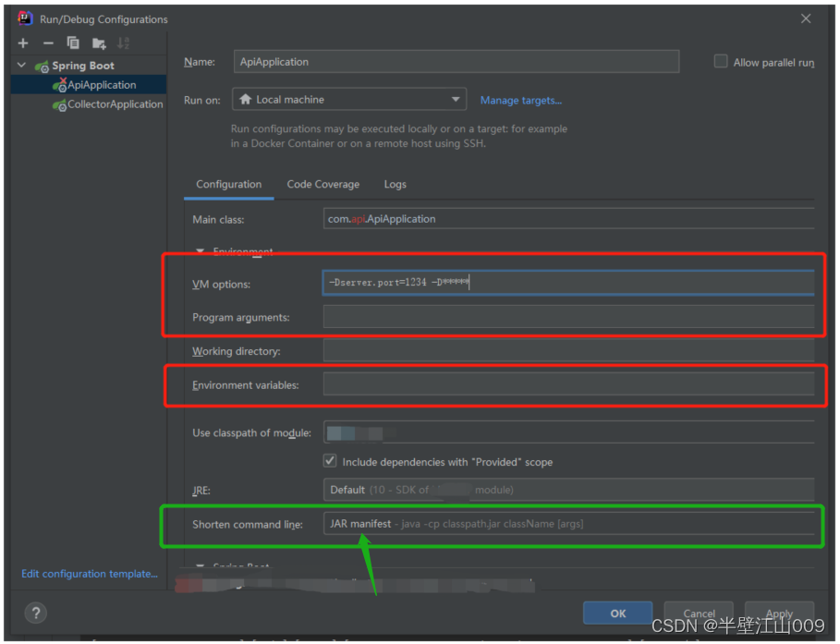840x644 pixels.
Task: Create a new configuration folder
Action: tap(99, 43)
